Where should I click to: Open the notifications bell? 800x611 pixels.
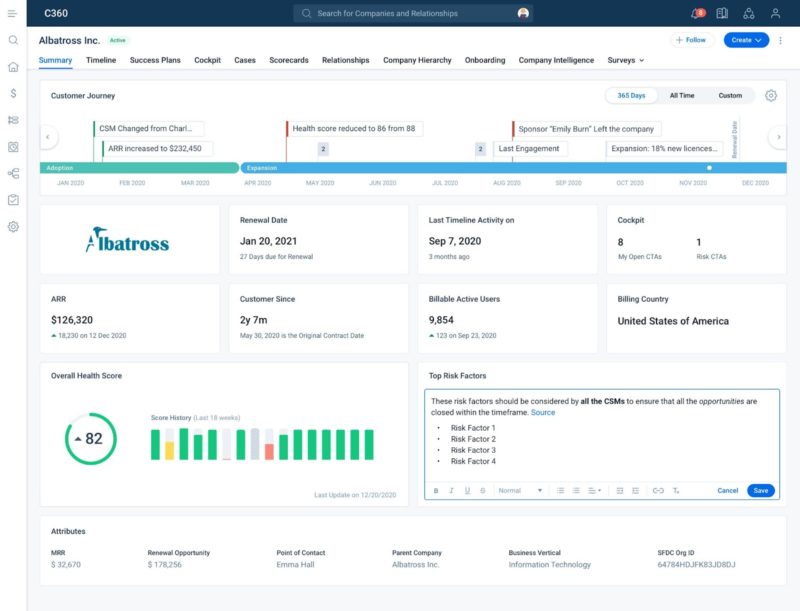pyautogui.click(x=696, y=14)
